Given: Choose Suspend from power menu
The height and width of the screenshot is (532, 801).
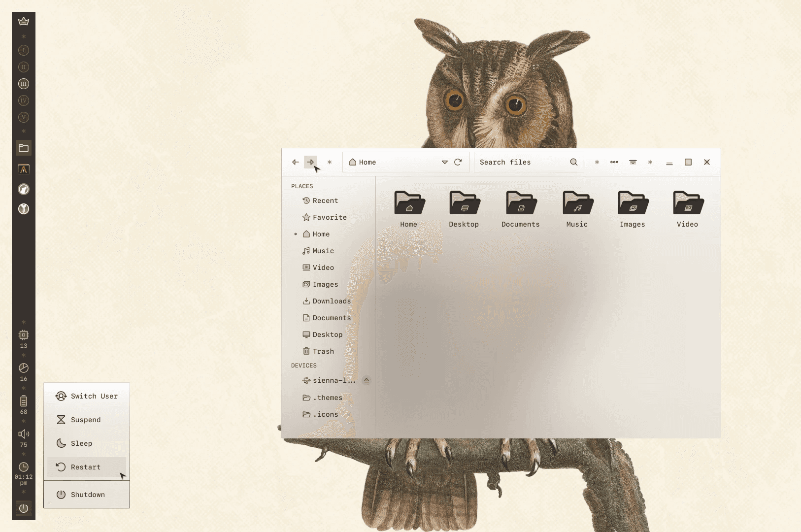Looking at the screenshot, I should pyautogui.click(x=87, y=420).
